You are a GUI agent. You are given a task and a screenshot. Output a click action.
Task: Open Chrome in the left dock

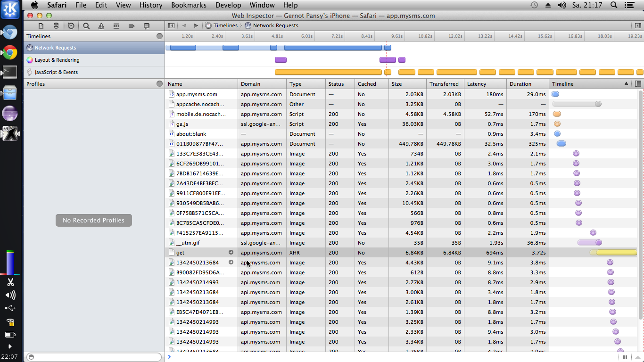pyautogui.click(x=10, y=52)
